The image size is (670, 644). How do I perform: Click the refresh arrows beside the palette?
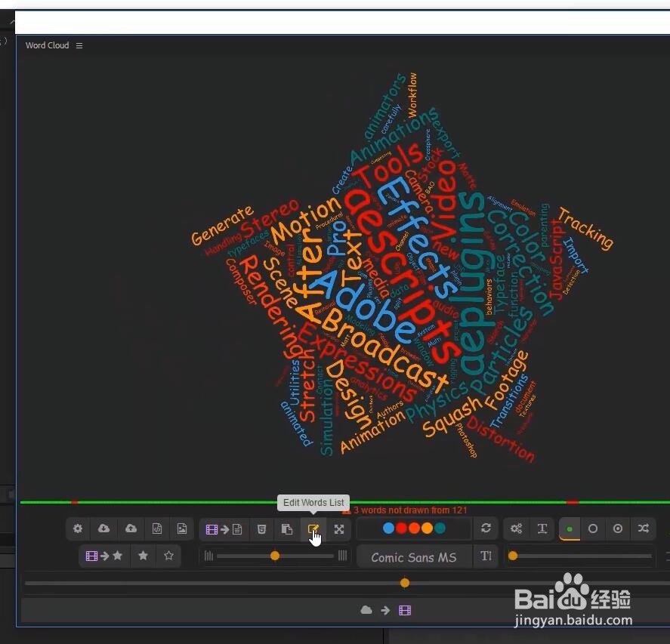pyautogui.click(x=486, y=528)
